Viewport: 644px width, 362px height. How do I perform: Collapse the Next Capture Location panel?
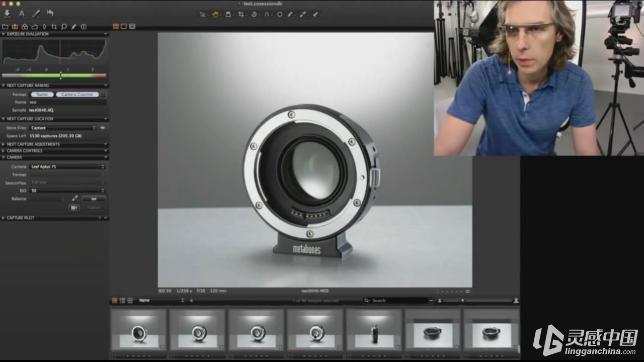coord(4,119)
